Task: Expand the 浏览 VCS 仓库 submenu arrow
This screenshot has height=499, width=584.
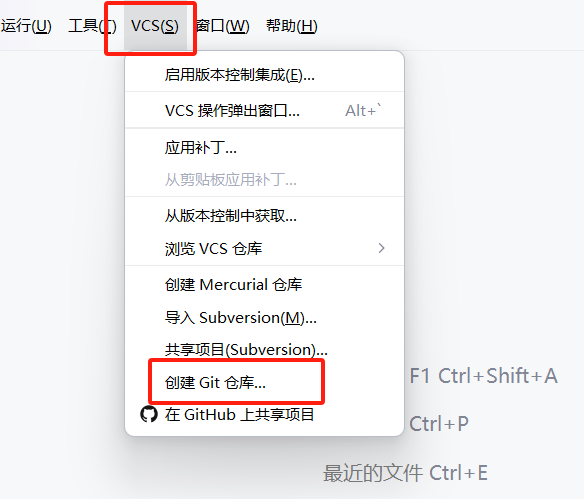Action: [x=381, y=248]
